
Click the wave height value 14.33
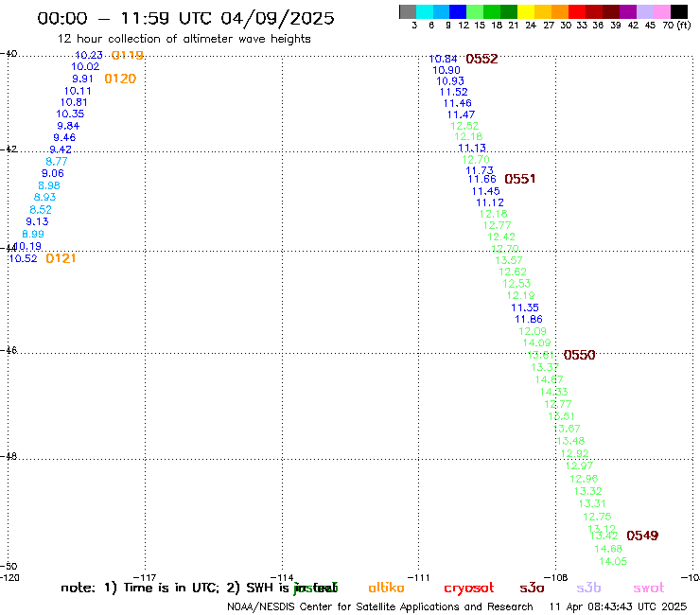[554, 392]
